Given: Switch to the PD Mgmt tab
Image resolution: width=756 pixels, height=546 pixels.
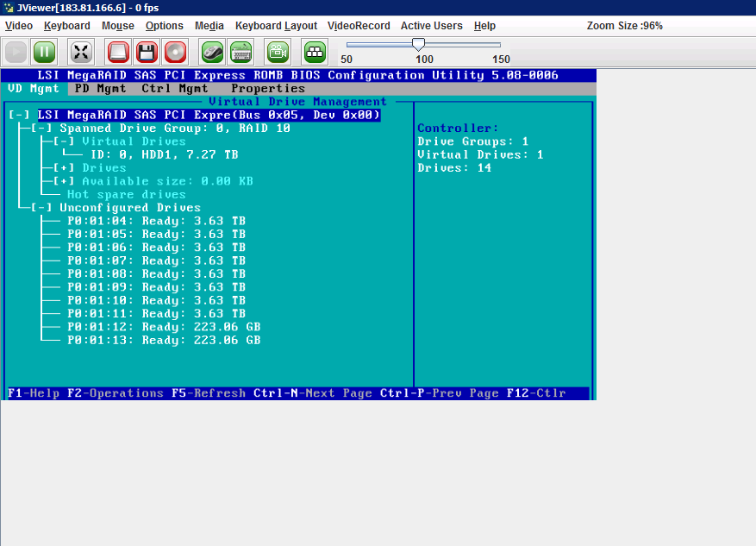Looking at the screenshot, I should click(100, 88).
